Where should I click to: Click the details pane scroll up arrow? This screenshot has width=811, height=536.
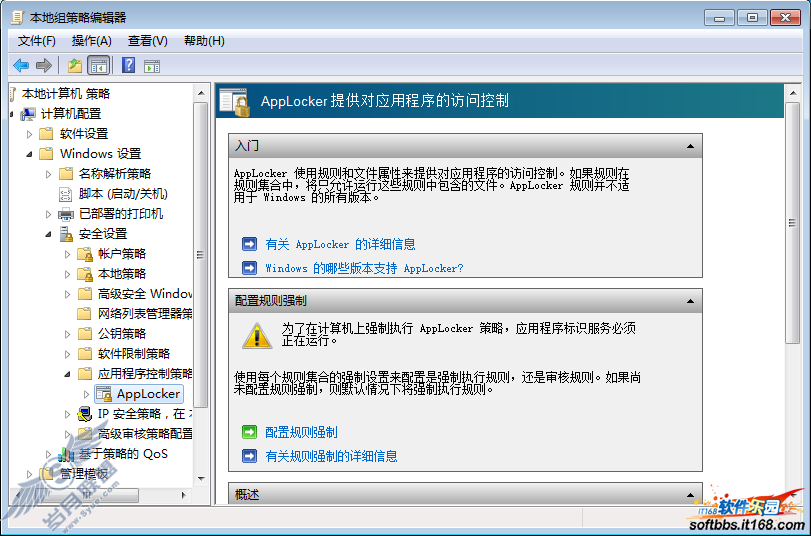tap(792, 93)
